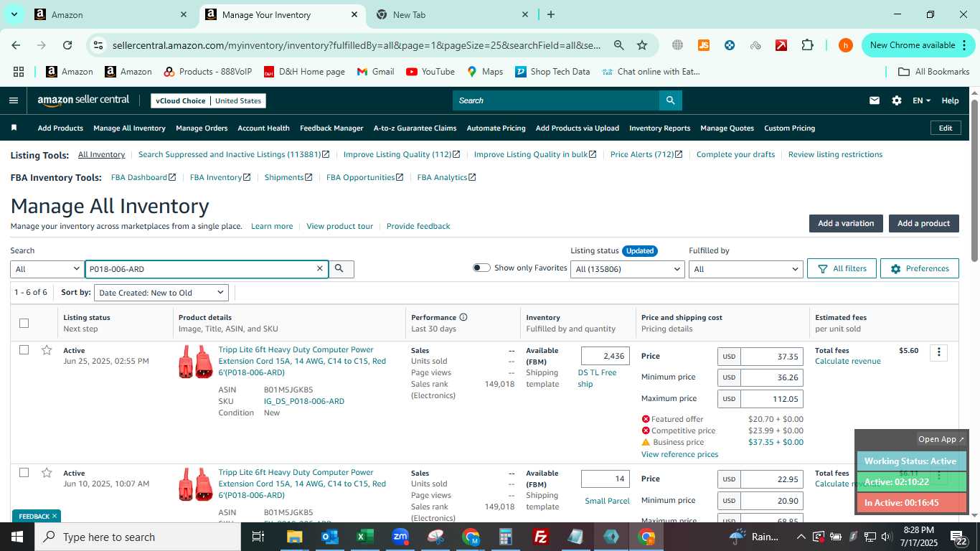Open File Explorer from the taskbar
The width and height of the screenshot is (980, 551).
[295, 537]
